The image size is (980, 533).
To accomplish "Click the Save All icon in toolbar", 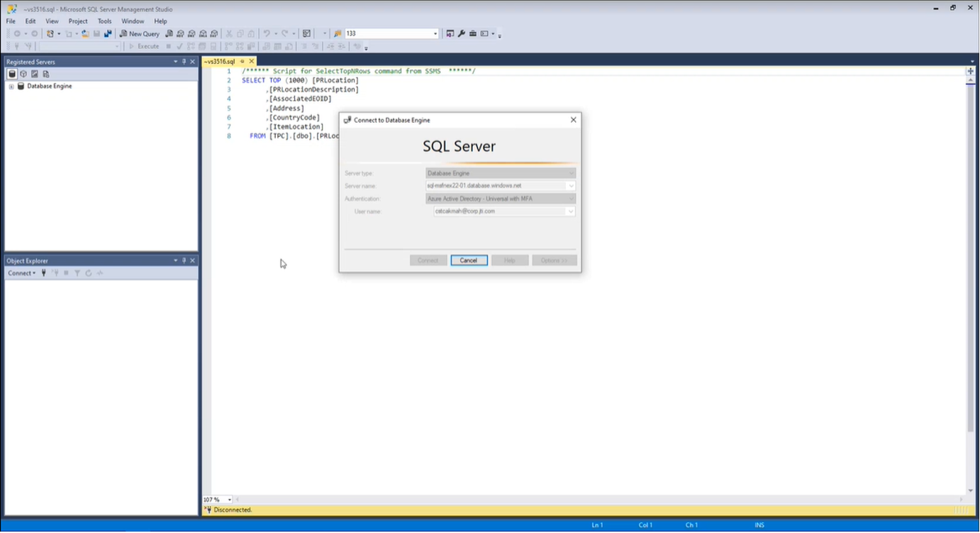I will pyautogui.click(x=108, y=33).
